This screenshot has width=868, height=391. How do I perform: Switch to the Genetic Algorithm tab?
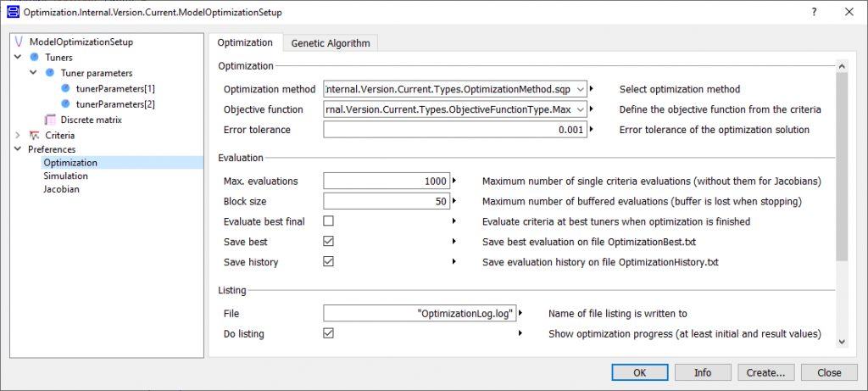click(331, 43)
